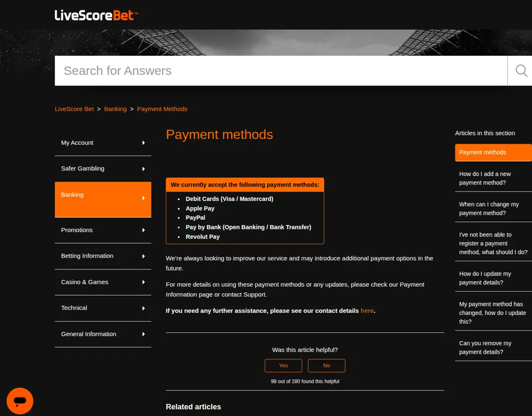The image size is (532, 416).
Task: Follow the 'here' contact details link
Action: (x=367, y=310)
